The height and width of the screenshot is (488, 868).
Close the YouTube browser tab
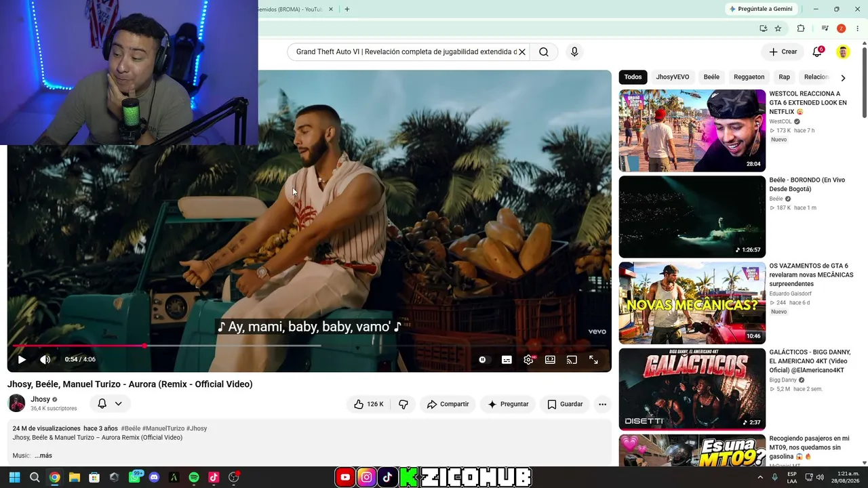pos(331,9)
